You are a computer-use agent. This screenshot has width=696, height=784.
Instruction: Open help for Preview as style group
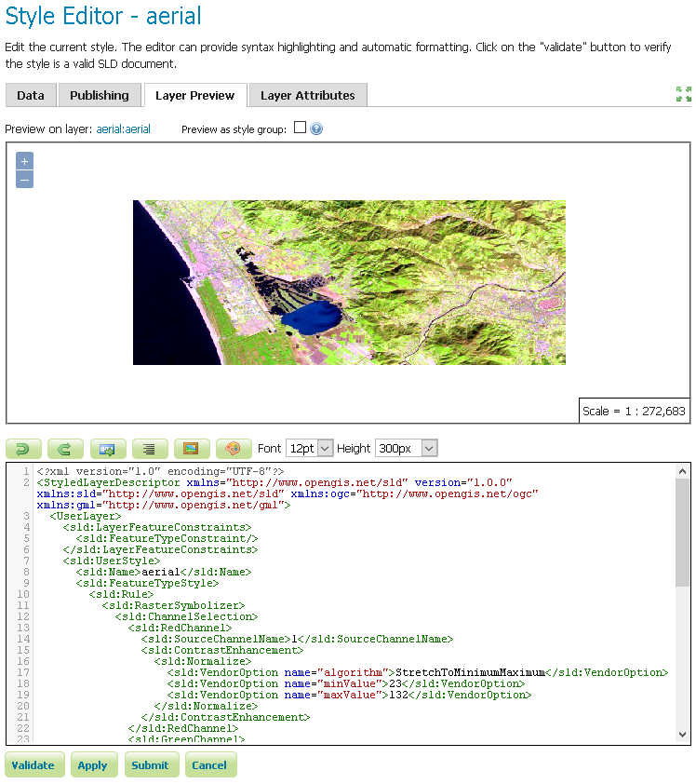point(316,129)
